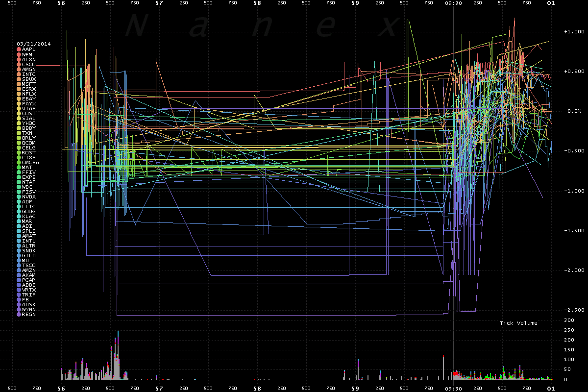Select the AMGN ticker label
This screenshot has height=392, width=588.
[x=29, y=69]
